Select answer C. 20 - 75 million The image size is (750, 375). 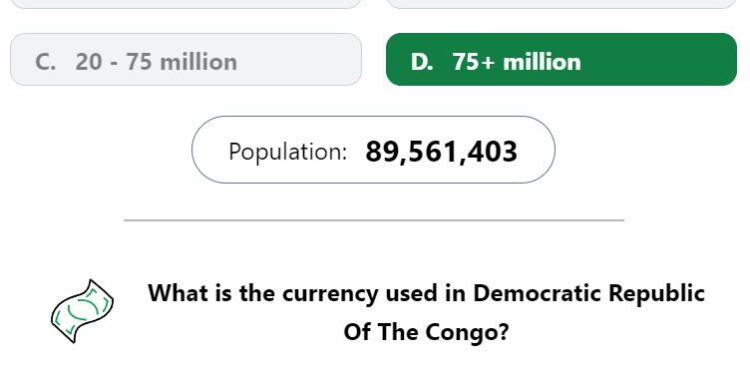[186, 60]
